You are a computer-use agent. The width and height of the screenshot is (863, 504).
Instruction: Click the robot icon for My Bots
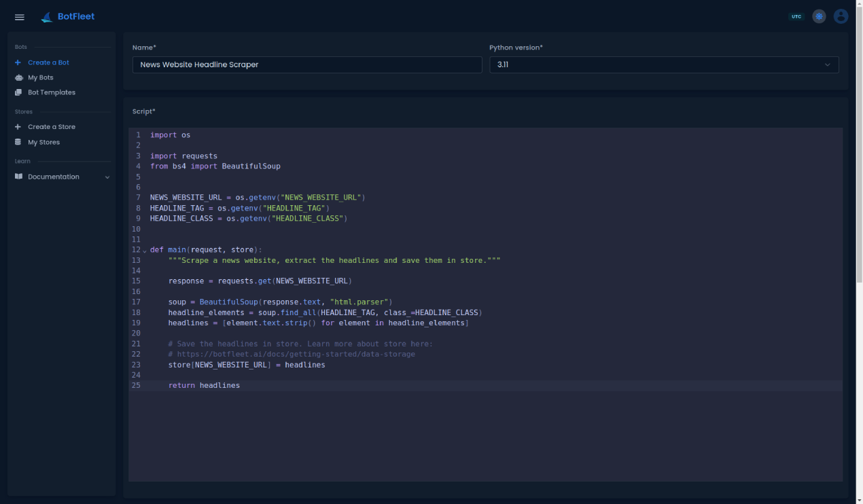[x=18, y=77]
